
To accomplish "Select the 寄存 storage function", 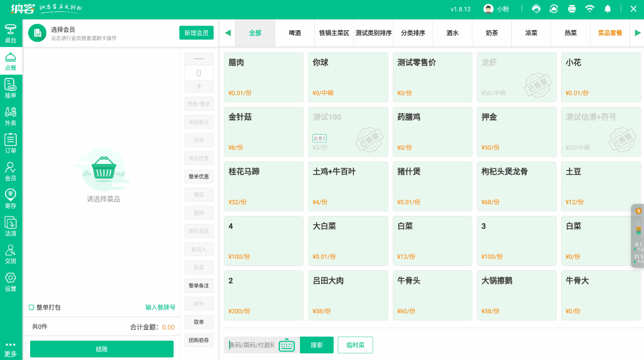I will click(11, 197).
